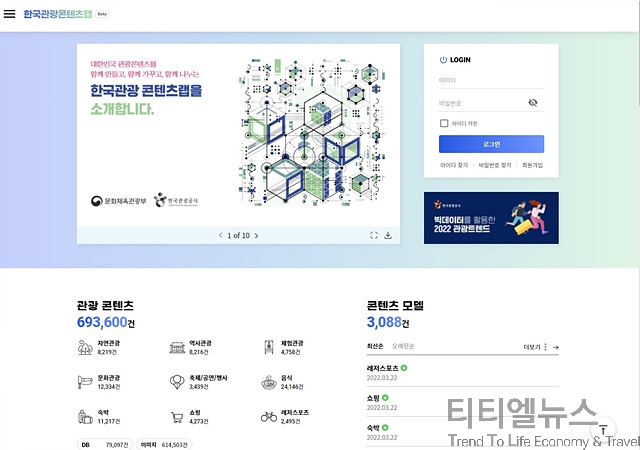Click green status icon next to 쇼핑 model
This screenshot has height=450, width=640.
(385, 398)
